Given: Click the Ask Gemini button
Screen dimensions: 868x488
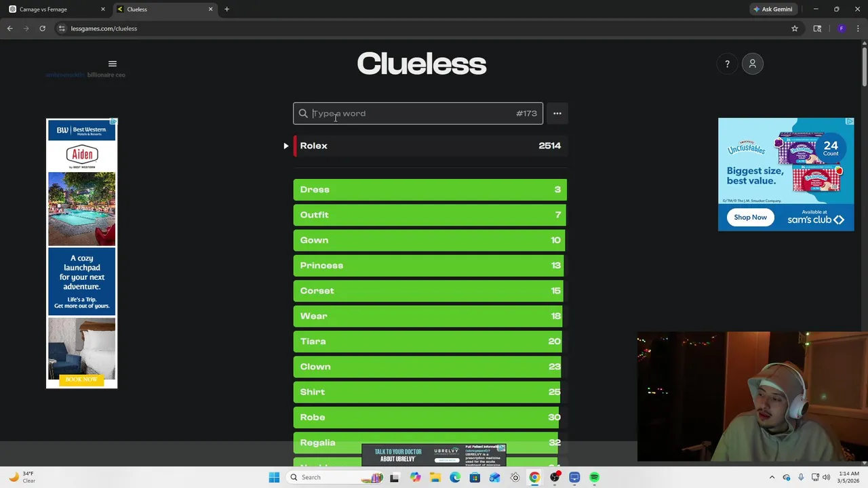Looking at the screenshot, I should click(x=772, y=9).
